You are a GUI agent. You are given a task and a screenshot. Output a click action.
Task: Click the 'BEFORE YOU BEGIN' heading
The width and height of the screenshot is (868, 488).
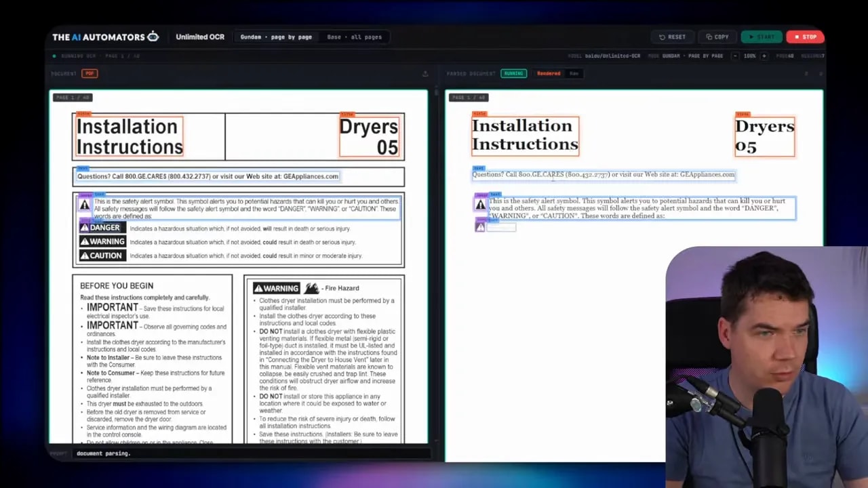(117, 286)
